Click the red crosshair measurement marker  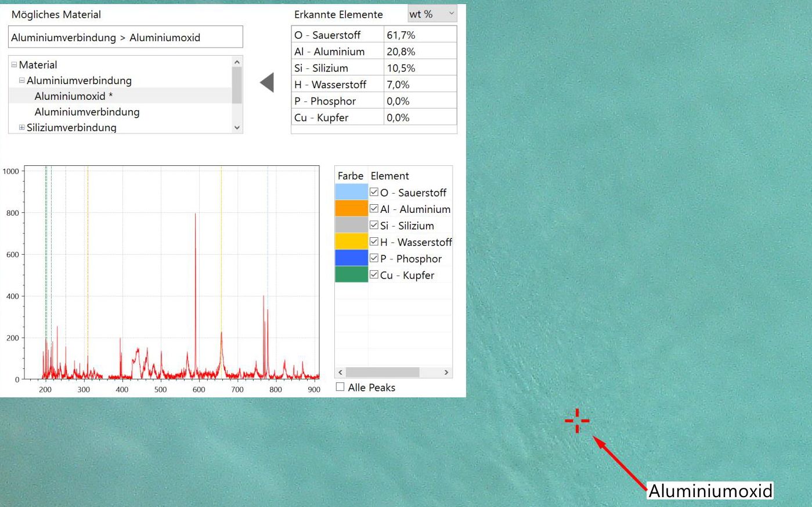pos(577,421)
